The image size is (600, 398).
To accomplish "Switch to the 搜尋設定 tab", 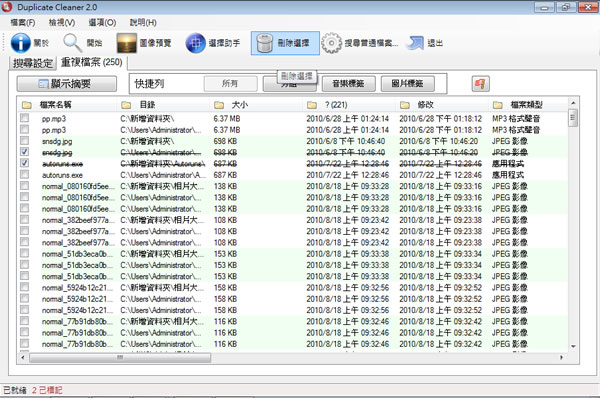I will (33, 63).
